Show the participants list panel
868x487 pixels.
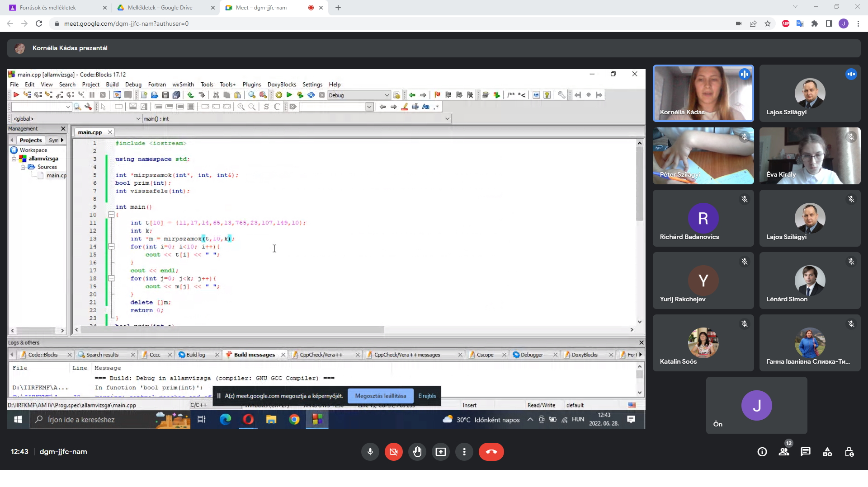click(x=784, y=452)
